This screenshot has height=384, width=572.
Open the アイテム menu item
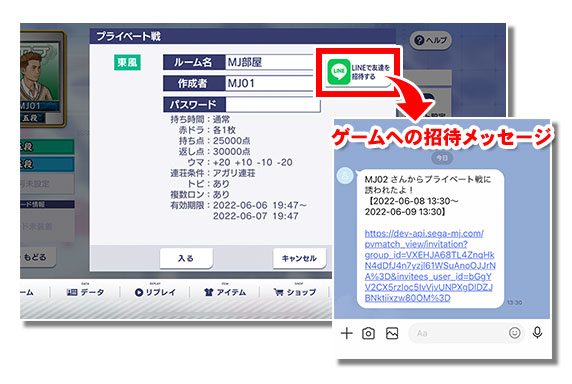point(225,292)
